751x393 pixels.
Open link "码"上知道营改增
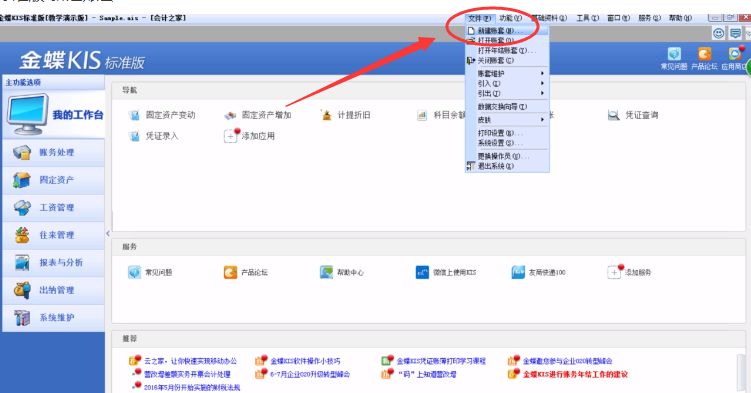(x=427, y=374)
